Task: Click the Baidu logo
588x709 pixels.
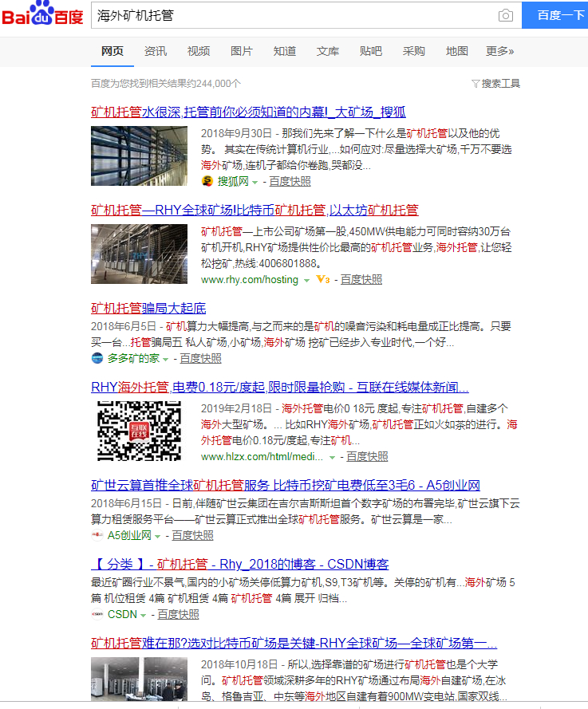Action: coord(42,14)
